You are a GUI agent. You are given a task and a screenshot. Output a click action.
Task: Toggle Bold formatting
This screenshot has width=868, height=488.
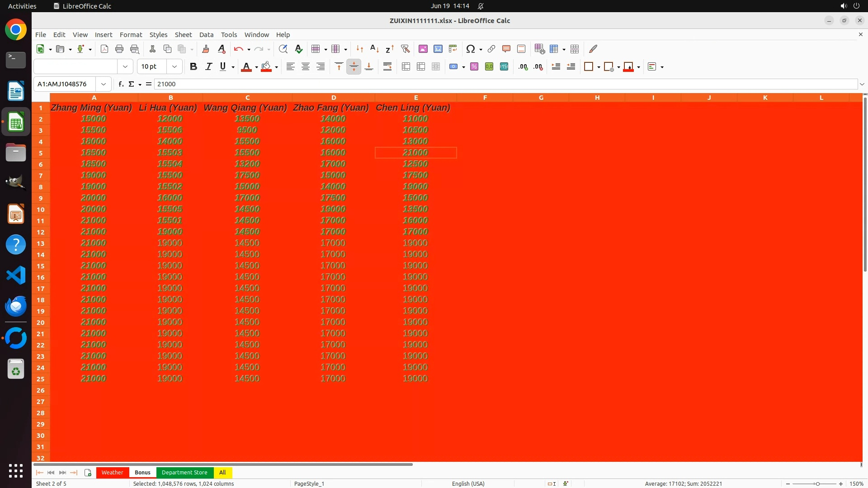[193, 67]
